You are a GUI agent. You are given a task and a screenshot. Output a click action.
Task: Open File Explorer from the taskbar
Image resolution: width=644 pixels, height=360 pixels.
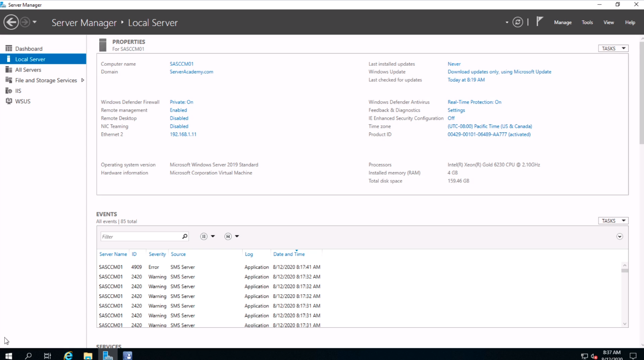[x=88, y=355]
